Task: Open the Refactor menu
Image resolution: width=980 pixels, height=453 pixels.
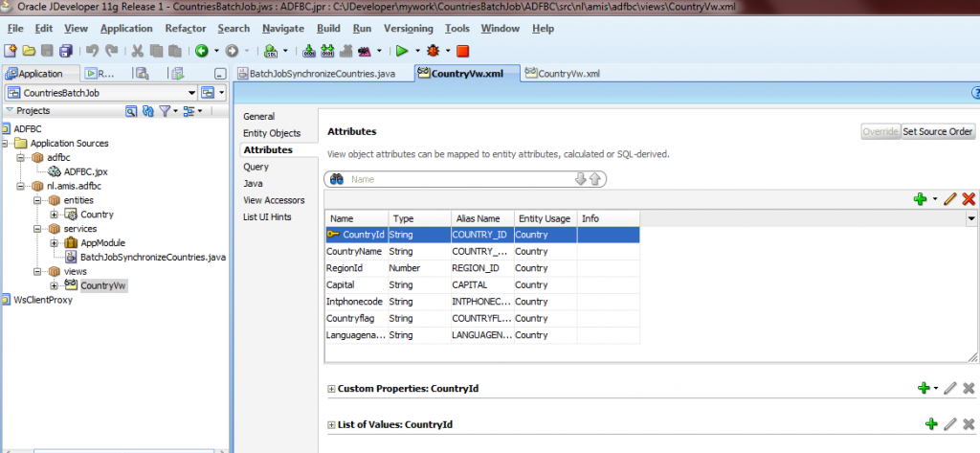Action: click(185, 29)
